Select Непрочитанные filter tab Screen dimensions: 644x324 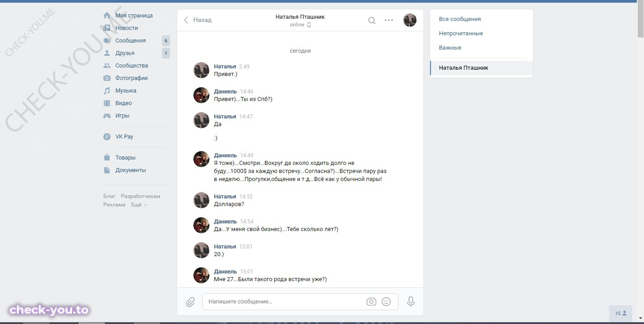(x=482, y=34)
